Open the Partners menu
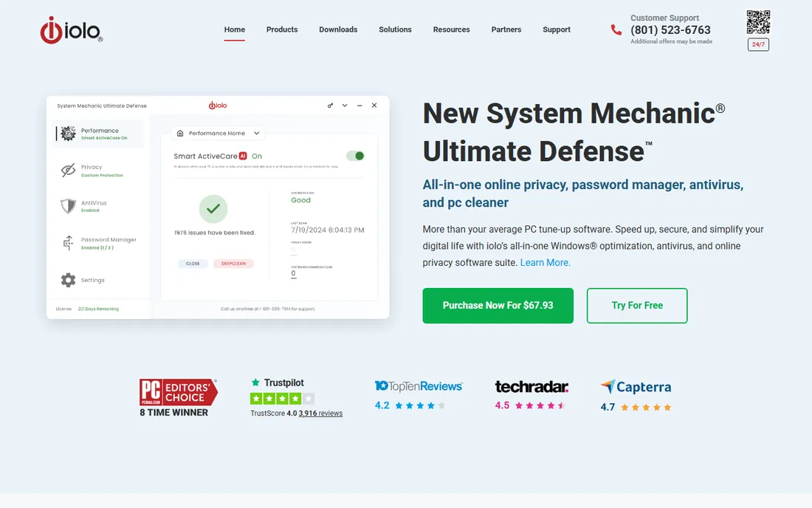812x508 pixels. [x=506, y=30]
